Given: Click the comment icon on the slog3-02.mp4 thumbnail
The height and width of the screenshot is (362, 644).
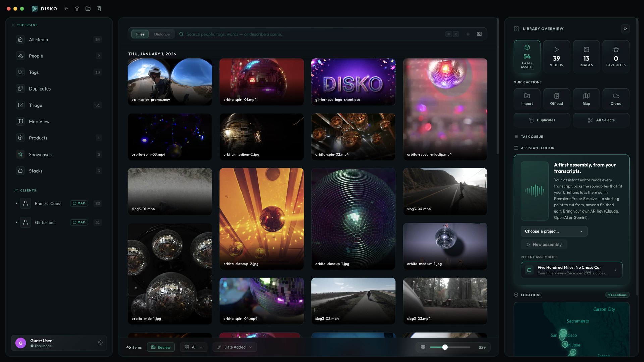Looking at the screenshot, I should click(316, 310).
